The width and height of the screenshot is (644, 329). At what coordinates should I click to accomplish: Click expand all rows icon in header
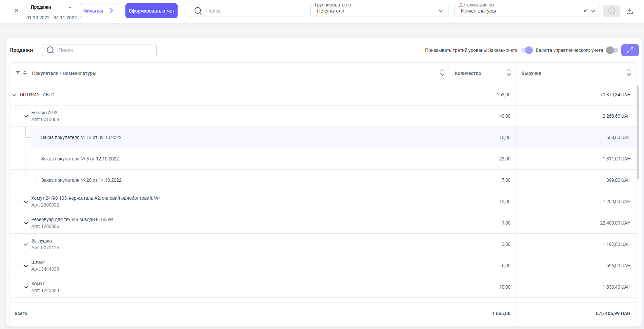18,73
